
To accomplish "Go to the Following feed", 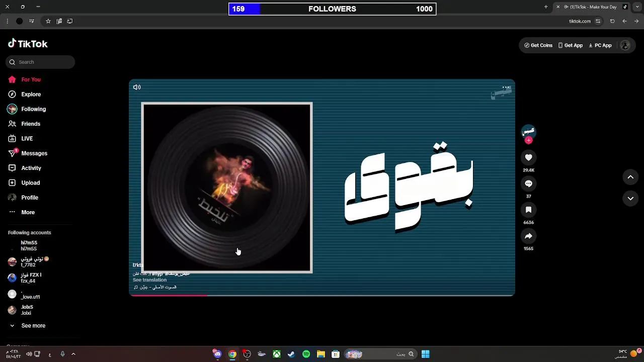I will point(27,109).
